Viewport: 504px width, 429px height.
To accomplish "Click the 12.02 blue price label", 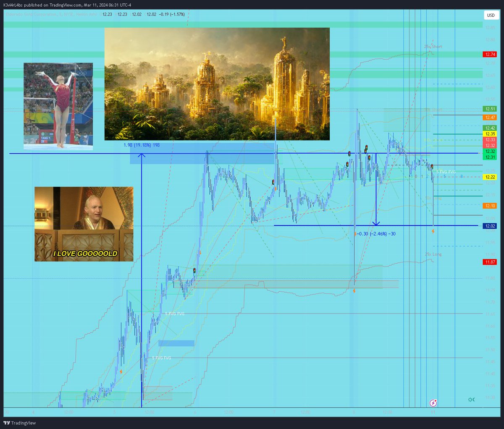I will 490,226.
